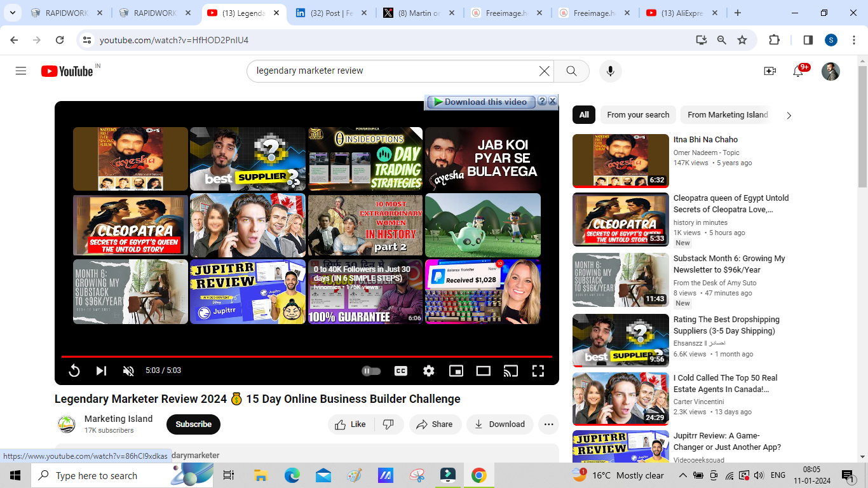The height and width of the screenshot is (488, 868).
Task: Start voice search with microphone icon
Action: (611, 71)
